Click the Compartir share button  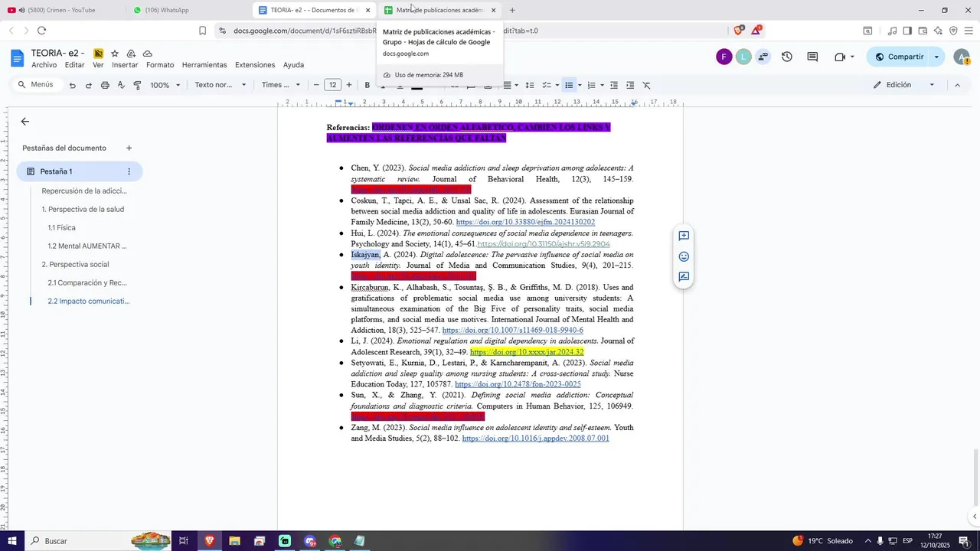(898, 57)
